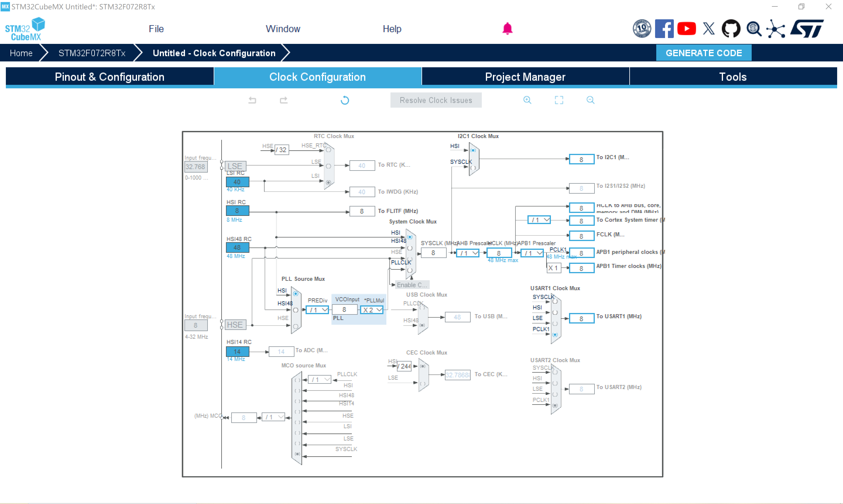Open the PLLMul X 2 dropdown
Image resolution: width=843 pixels, height=504 pixels.
[x=372, y=310]
